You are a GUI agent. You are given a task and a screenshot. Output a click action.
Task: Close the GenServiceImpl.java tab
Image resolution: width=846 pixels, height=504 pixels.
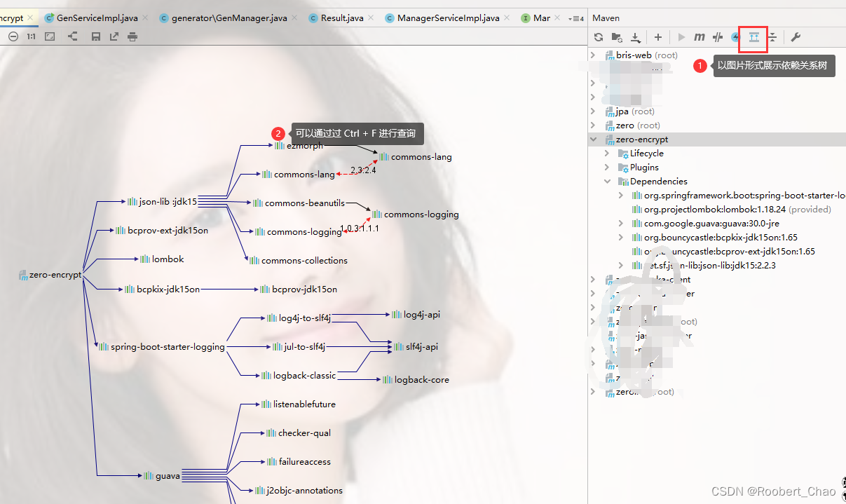tap(146, 18)
